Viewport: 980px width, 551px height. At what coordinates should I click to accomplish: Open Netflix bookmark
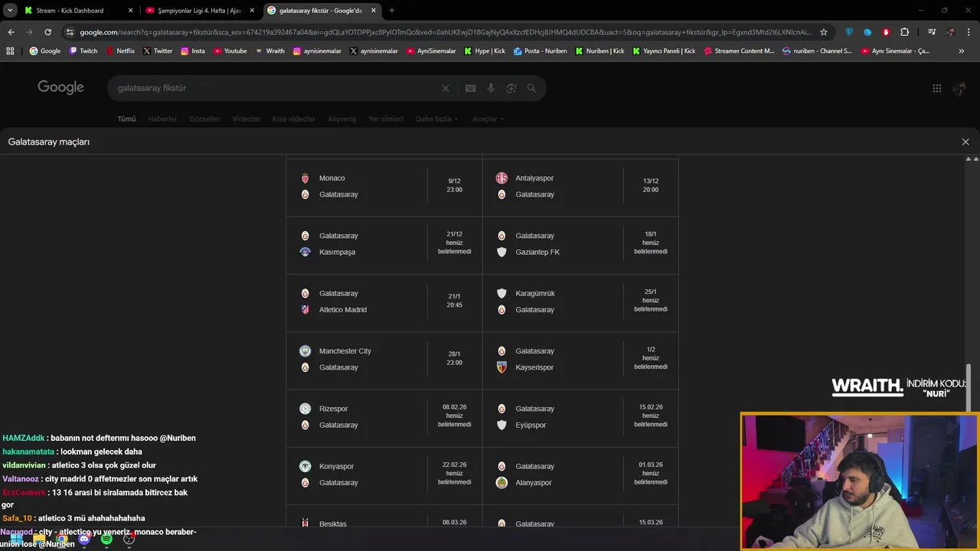pos(119,51)
